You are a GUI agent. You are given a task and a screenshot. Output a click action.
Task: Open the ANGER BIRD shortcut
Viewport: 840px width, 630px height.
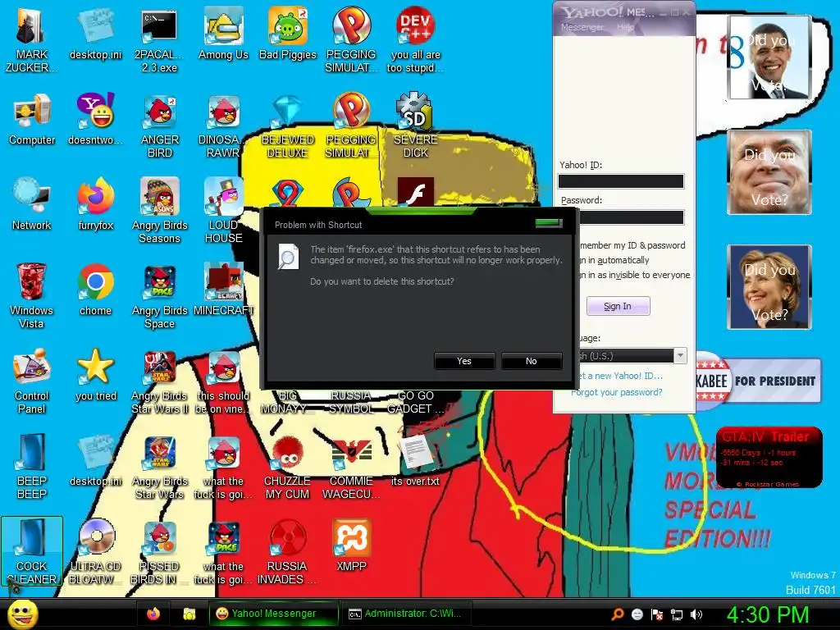(x=159, y=126)
